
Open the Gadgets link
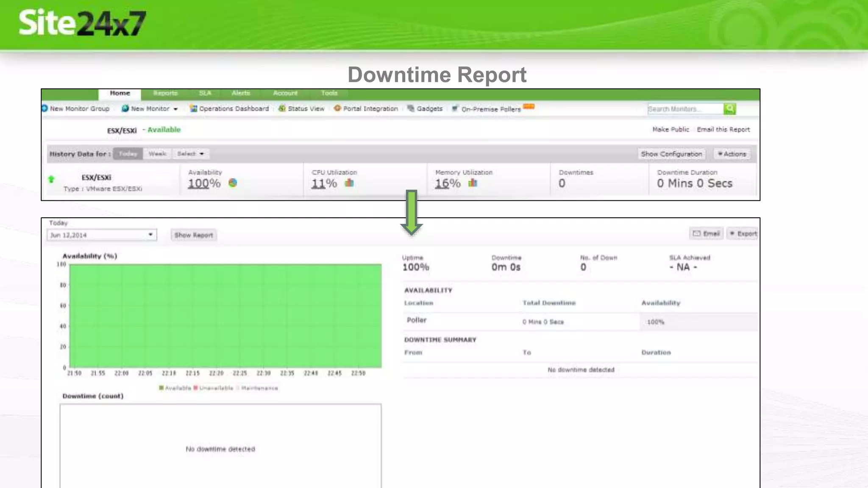429,109
